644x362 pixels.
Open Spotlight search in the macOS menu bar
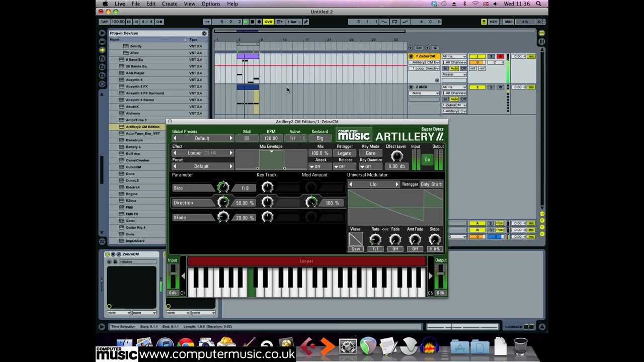tap(538, 4)
